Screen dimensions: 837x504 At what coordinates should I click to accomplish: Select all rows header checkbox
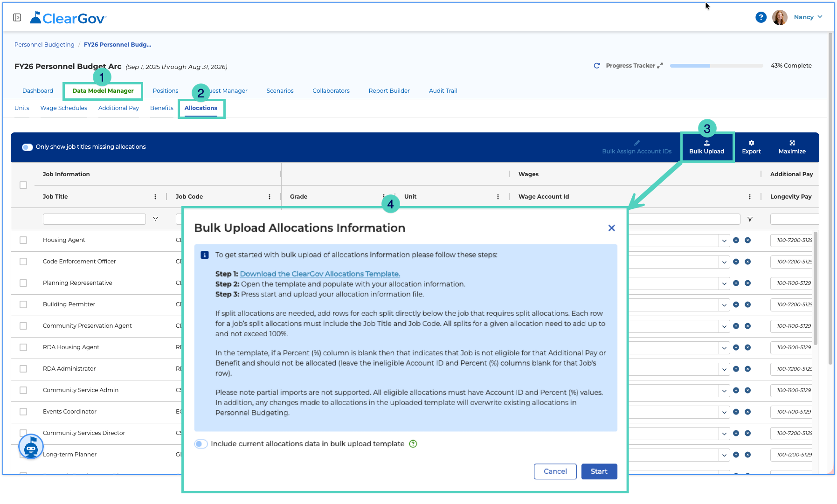point(23,185)
